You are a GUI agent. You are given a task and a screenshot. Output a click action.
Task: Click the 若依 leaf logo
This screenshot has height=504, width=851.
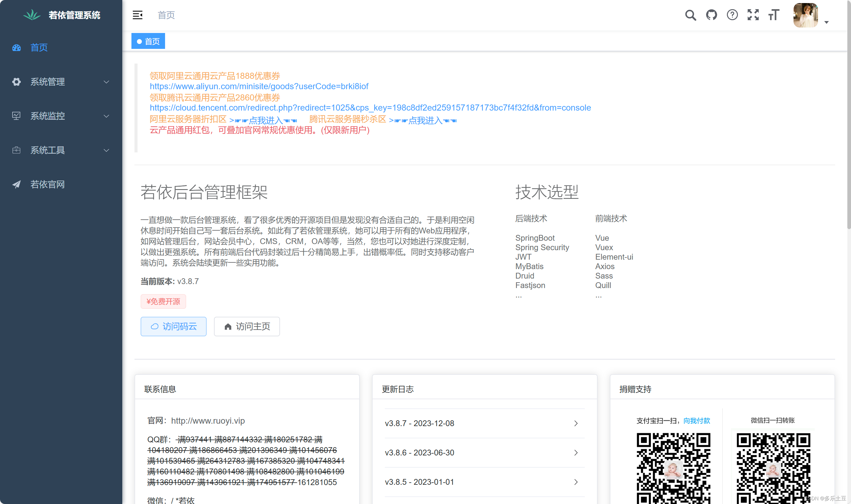(32, 15)
